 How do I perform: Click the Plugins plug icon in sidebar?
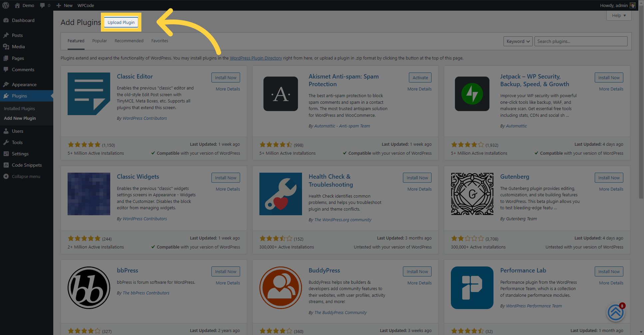6,96
